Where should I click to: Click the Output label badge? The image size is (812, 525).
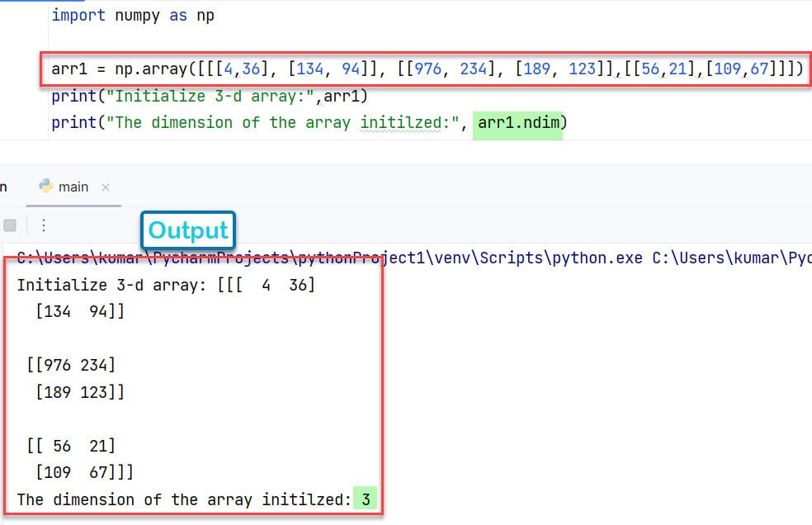(187, 230)
